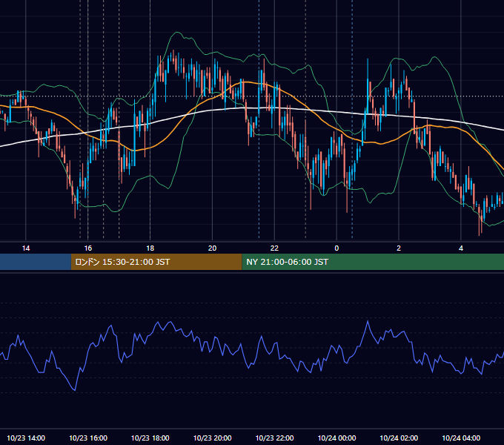
Task: Click hour label 0 on the time axis
Action: 336,248
